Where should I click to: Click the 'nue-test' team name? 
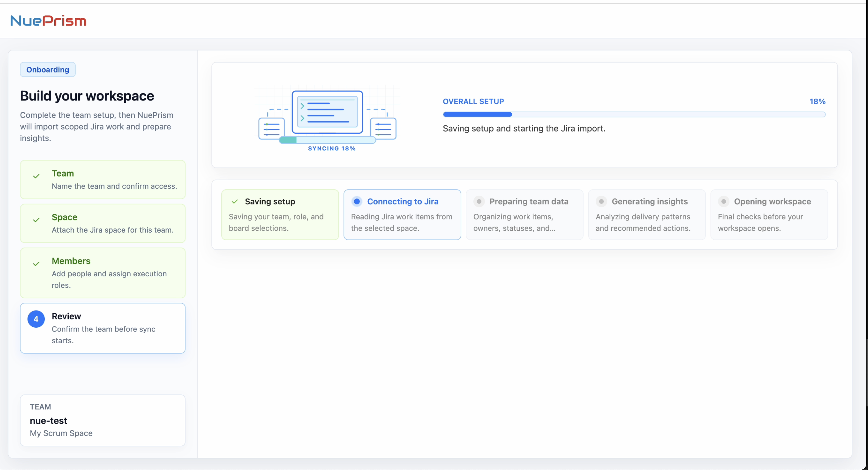[49, 421]
